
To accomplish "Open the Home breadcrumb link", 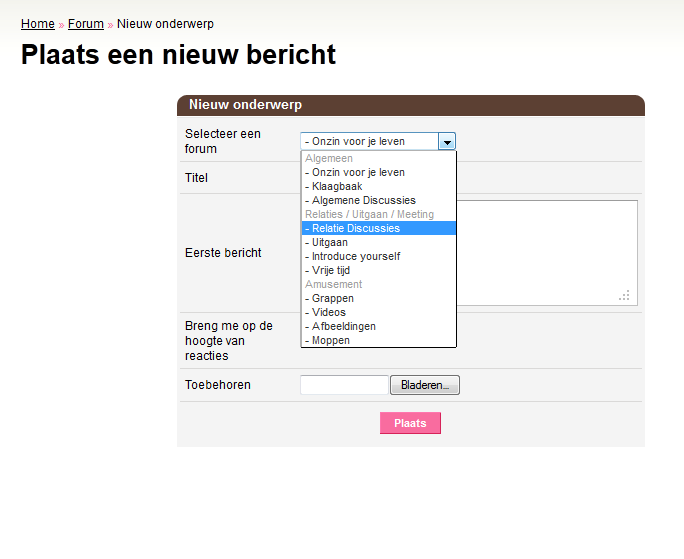I will [x=38, y=24].
